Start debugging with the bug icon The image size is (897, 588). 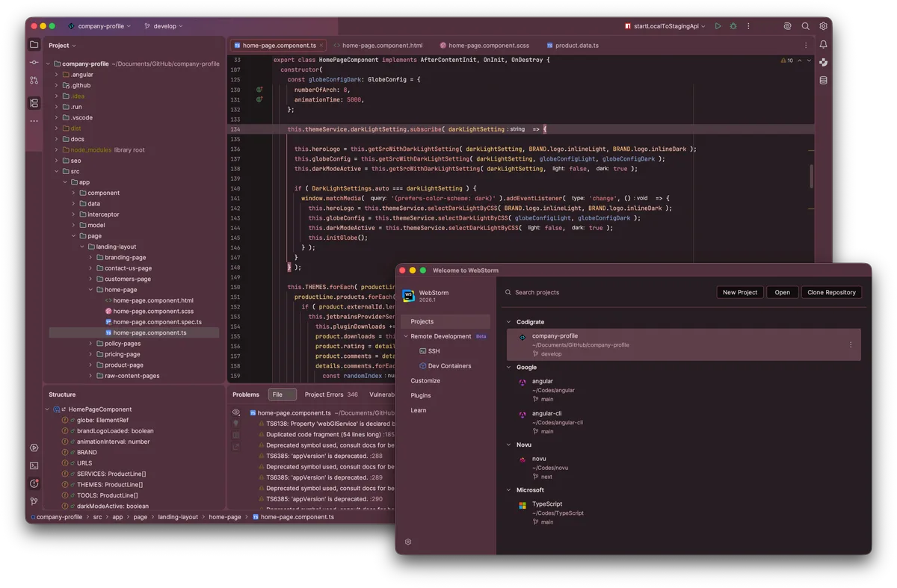(733, 26)
